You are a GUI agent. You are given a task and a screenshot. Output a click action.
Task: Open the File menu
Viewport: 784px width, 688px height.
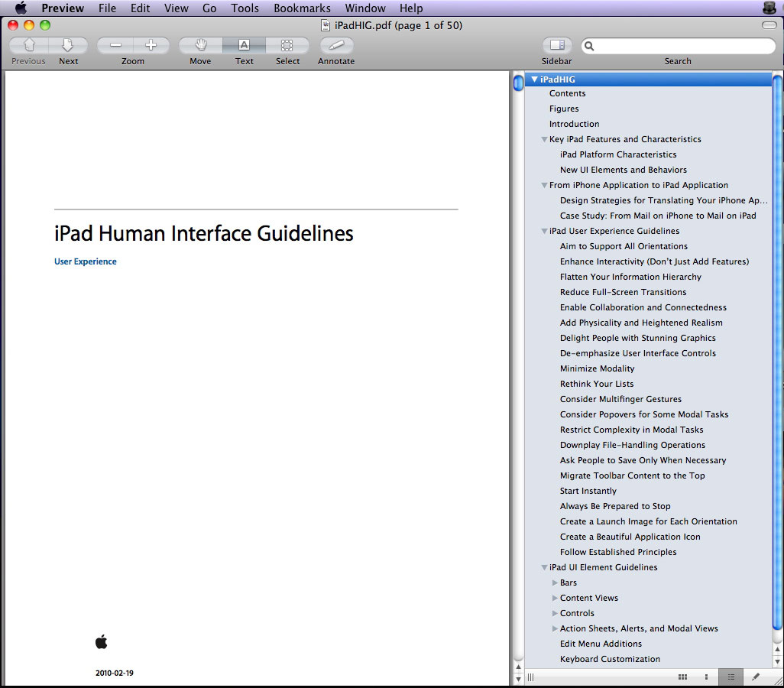click(107, 8)
